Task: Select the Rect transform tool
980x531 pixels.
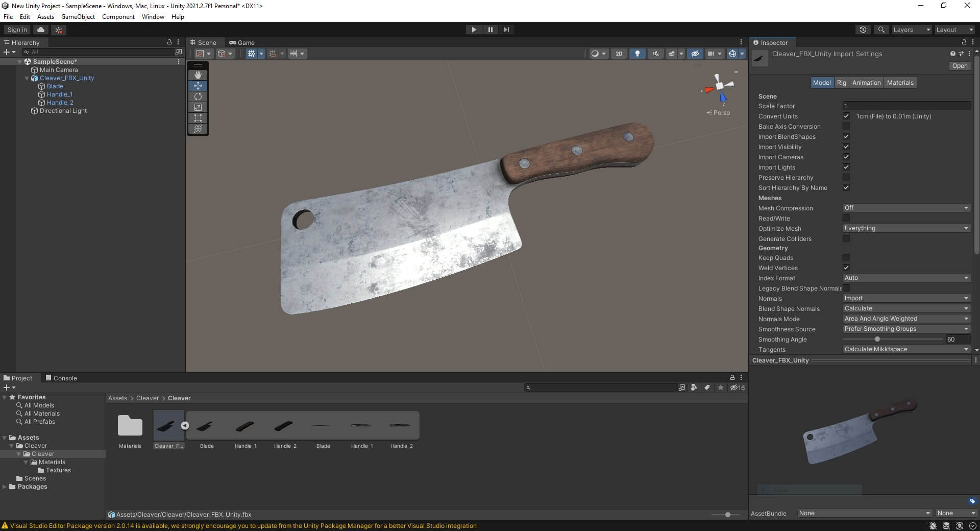Action: 198,118
